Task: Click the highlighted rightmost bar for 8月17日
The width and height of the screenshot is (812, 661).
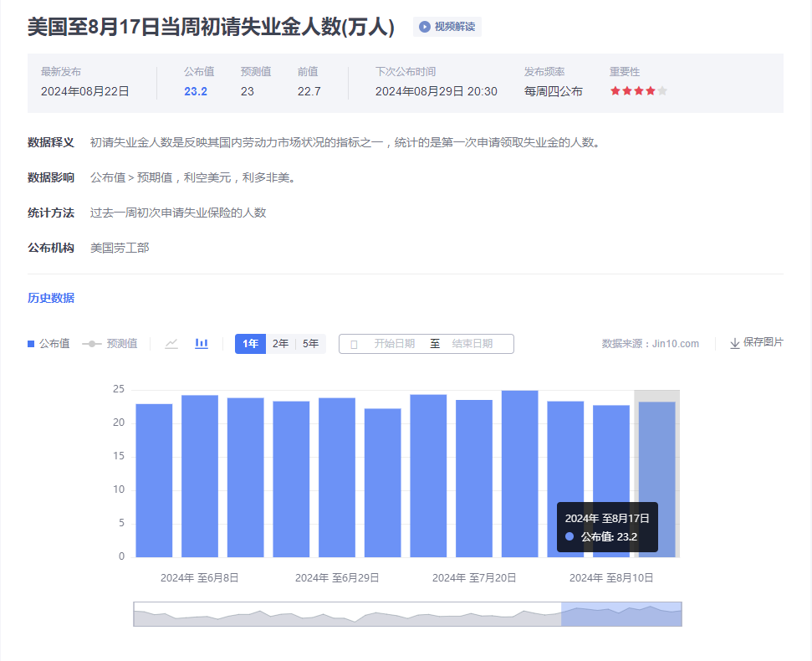Action: tap(656, 477)
